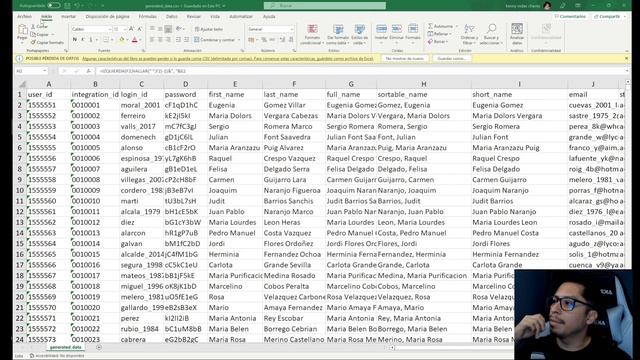Screen dimensions: 640x360
Task: Apply italic with the K button
Action: pos(83,40)
